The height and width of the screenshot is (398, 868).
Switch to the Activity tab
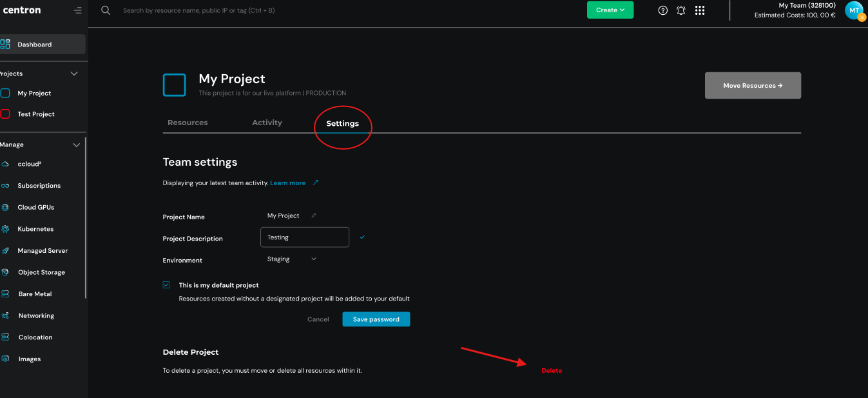[267, 122]
